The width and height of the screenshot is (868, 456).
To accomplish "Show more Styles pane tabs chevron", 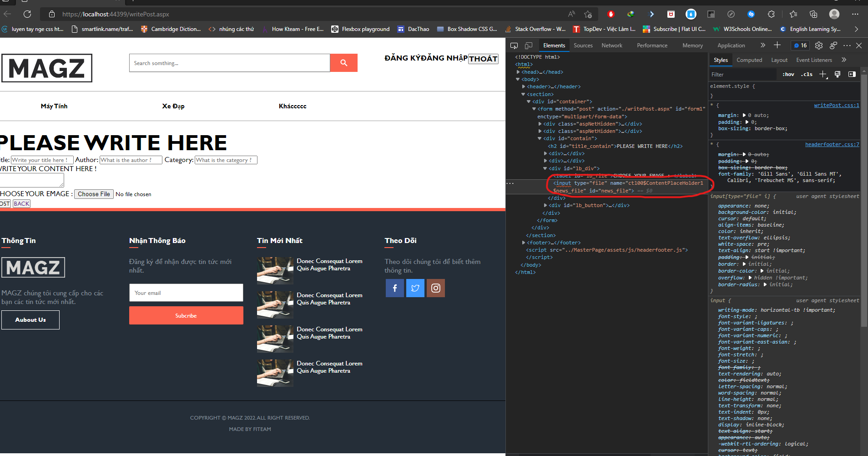I will [844, 60].
